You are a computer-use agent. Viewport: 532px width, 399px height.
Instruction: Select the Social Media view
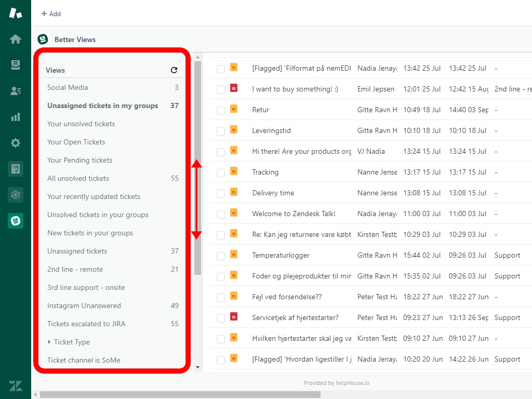coord(68,87)
